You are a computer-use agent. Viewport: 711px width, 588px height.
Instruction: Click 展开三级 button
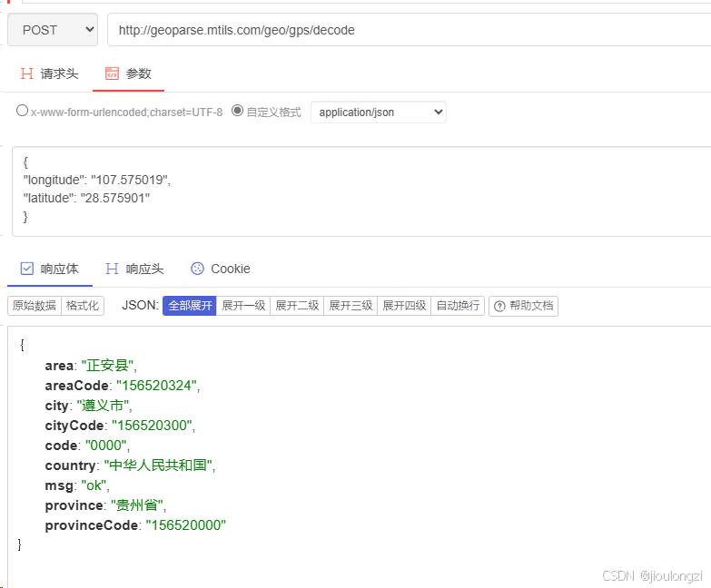coord(351,306)
